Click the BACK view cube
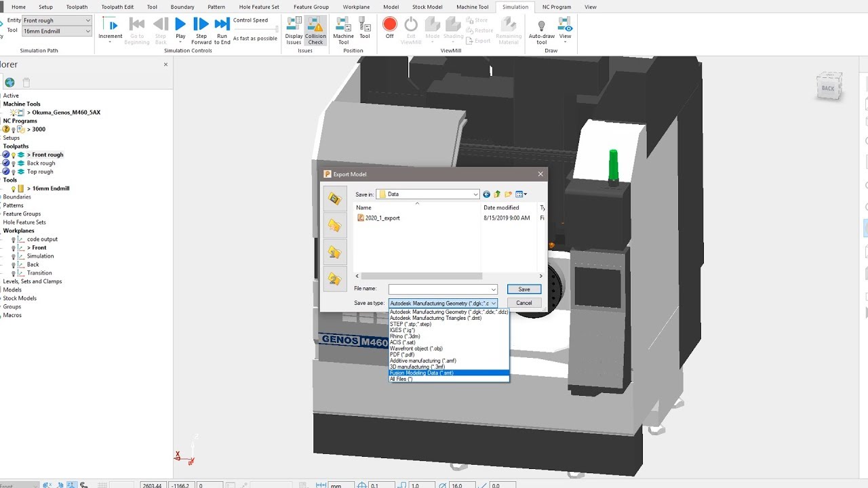The width and height of the screenshot is (868, 488). pos(828,88)
